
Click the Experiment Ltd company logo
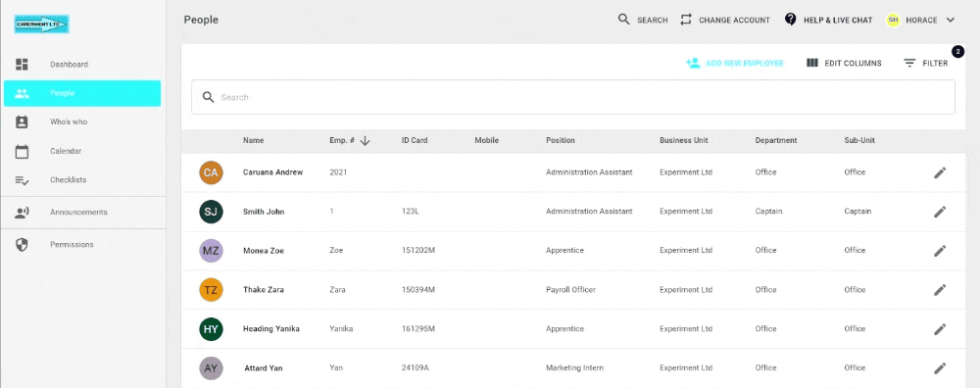click(41, 24)
